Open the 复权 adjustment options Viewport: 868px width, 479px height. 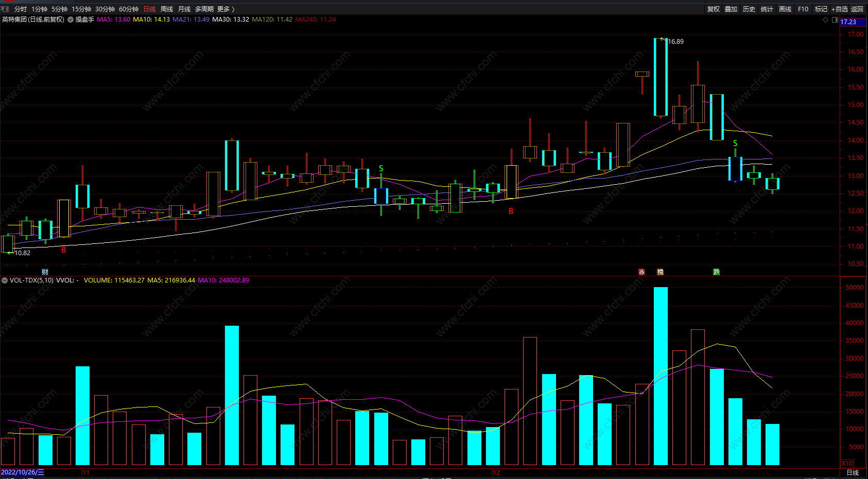(x=714, y=9)
